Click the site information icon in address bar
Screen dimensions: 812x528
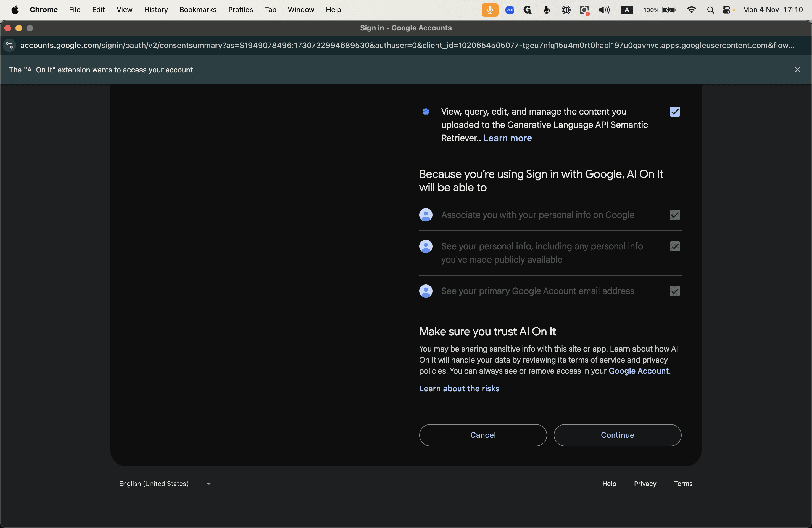[10, 45]
